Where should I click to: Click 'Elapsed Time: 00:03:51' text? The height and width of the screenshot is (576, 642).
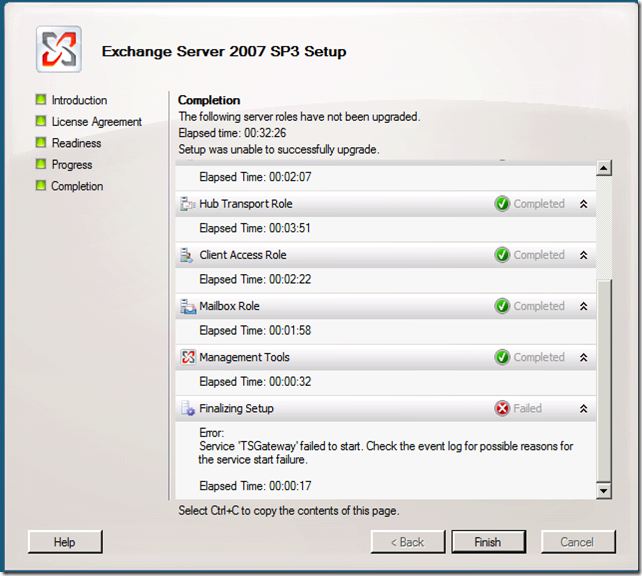255,228
